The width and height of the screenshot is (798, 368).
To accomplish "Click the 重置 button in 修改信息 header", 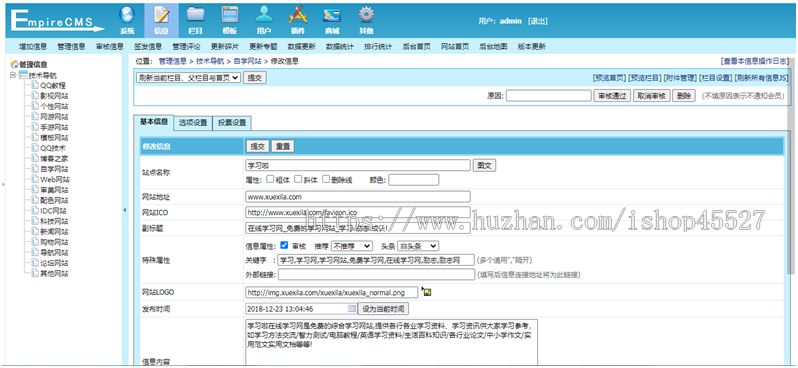I will tap(282, 146).
